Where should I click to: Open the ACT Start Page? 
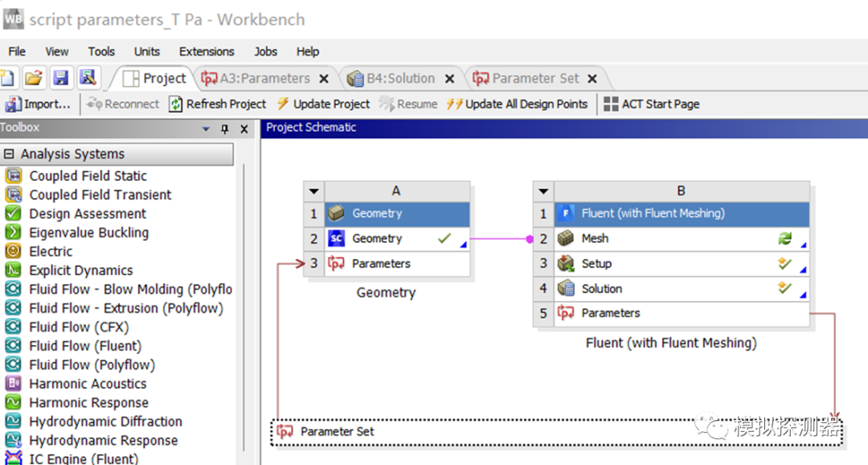tap(652, 104)
